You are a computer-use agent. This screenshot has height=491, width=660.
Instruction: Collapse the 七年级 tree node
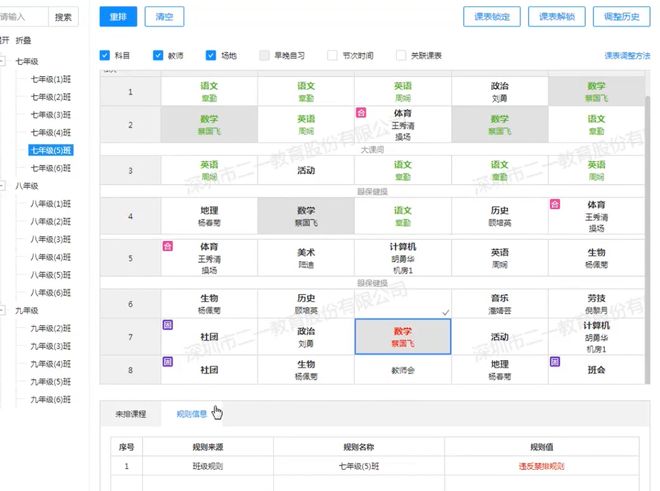[x=3, y=61]
